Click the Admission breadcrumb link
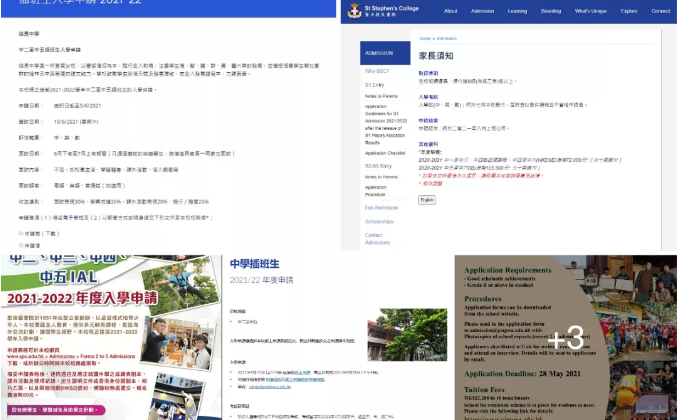The image size is (677, 420). pos(446,38)
